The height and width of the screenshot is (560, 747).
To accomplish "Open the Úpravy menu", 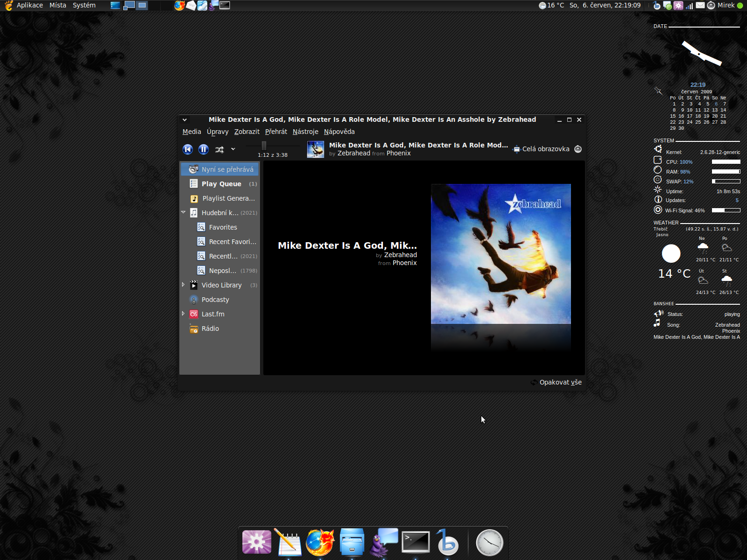I will [218, 132].
